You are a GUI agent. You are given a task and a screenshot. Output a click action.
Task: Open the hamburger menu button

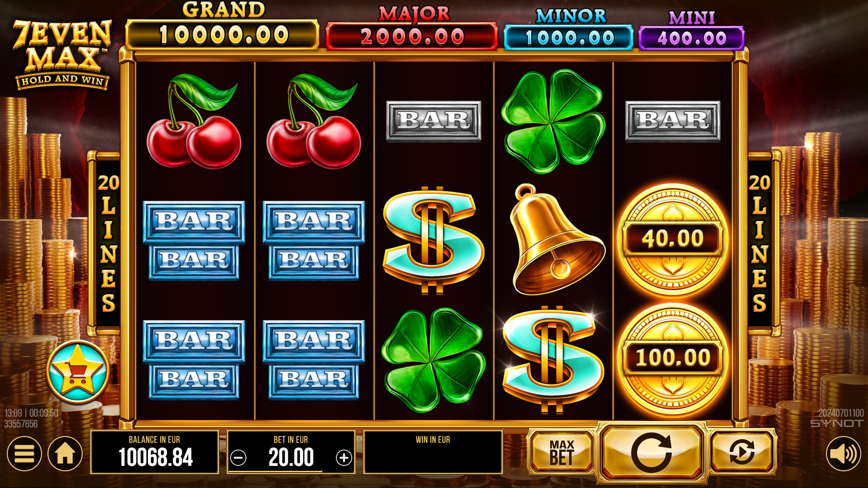pos(24,453)
